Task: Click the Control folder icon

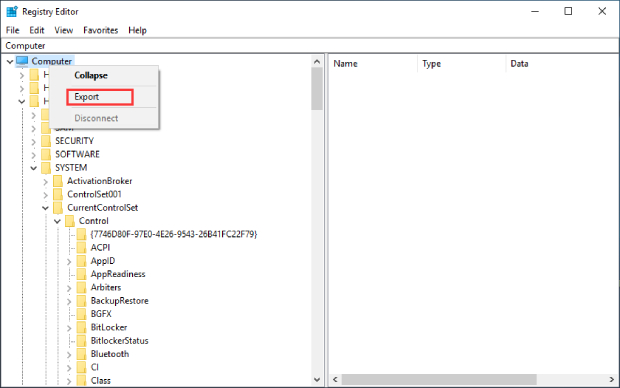Action: click(70, 221)
